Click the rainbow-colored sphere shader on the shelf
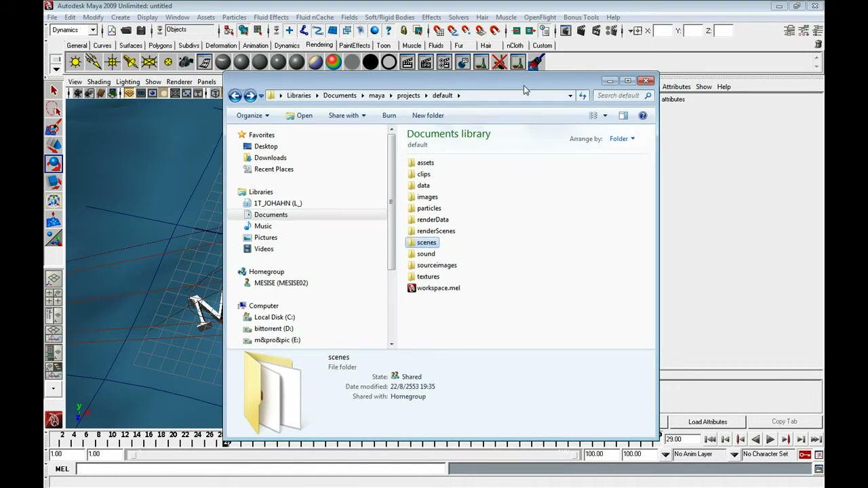This screenshot has width=868, height=488. [333, 62]
